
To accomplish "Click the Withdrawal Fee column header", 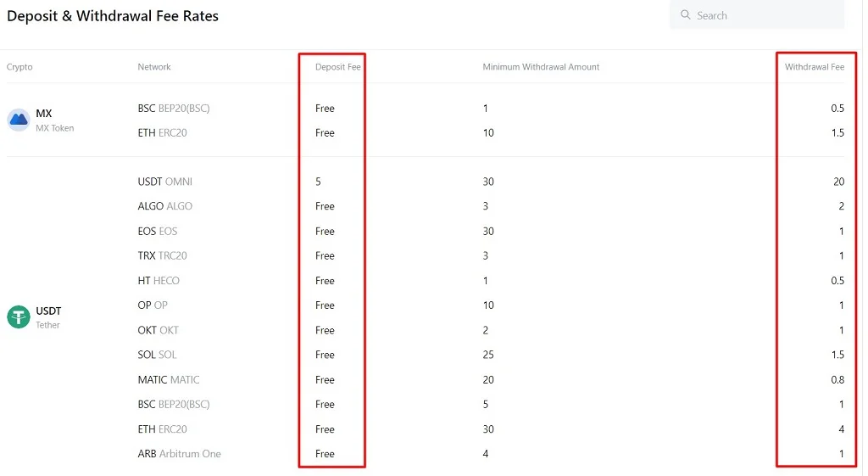I will point(815,67).
